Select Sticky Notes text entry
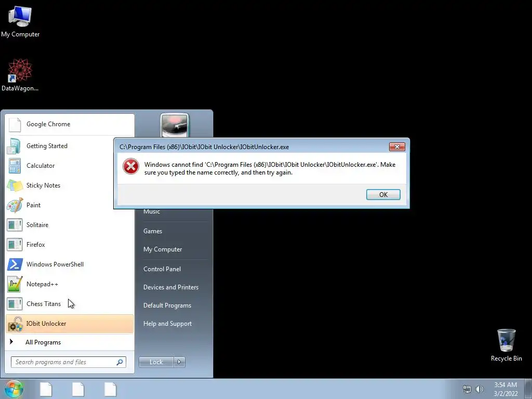 [x=44, y=185]
